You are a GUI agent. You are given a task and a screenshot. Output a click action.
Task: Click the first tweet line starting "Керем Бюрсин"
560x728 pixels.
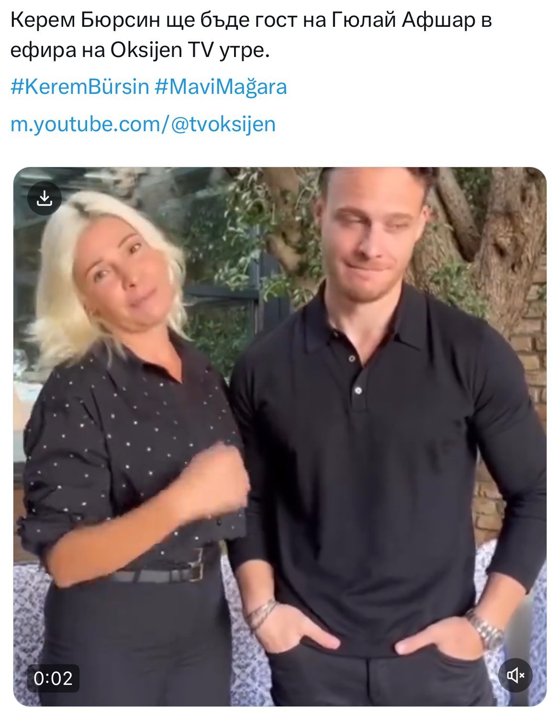(x=251, y=21)
